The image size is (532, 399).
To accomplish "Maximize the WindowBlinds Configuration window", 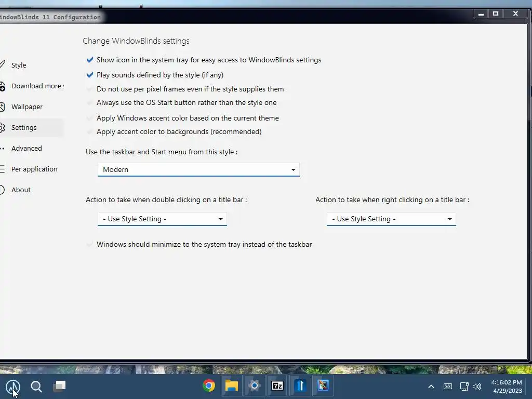I will (496, 14).
